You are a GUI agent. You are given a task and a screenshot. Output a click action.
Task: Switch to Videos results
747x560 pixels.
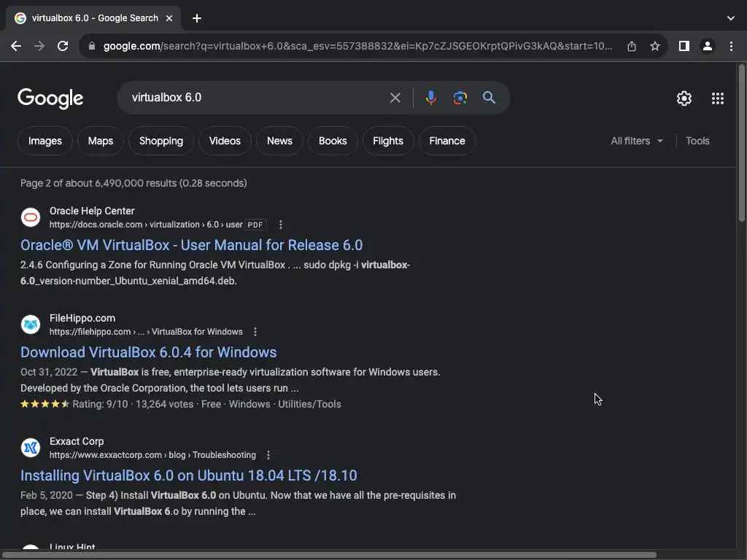pos(225,141)
